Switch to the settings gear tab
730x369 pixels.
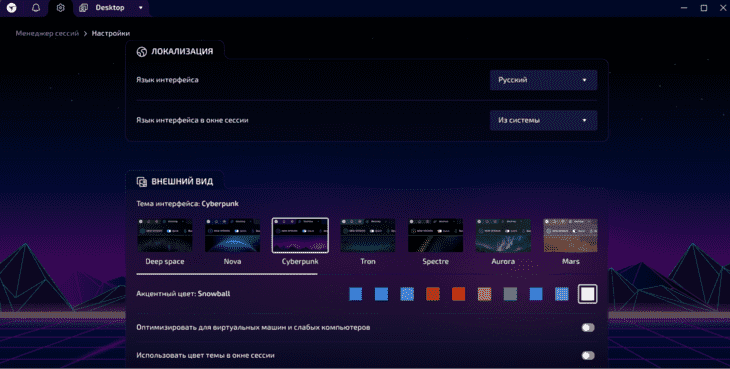[x=61, y=8]
